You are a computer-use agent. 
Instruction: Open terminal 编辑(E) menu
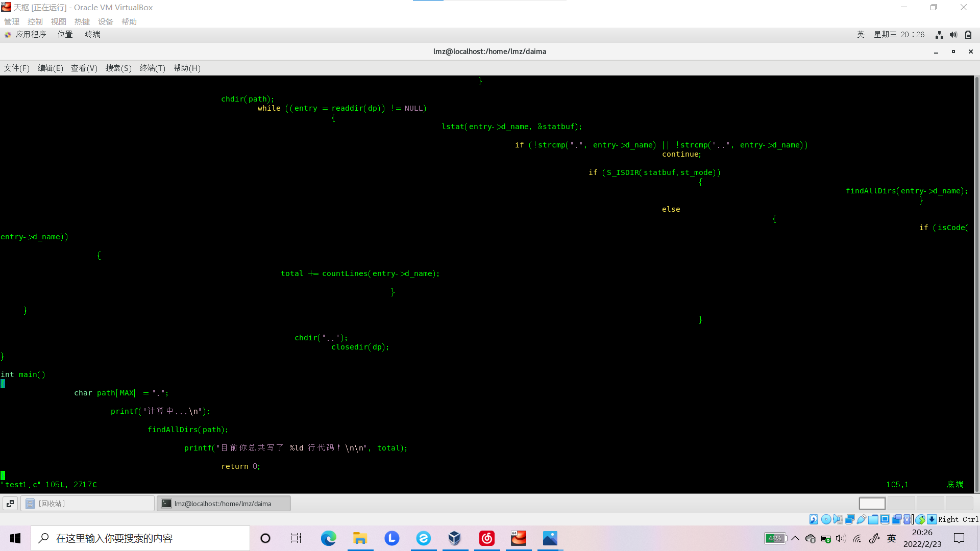coord(50,68)
